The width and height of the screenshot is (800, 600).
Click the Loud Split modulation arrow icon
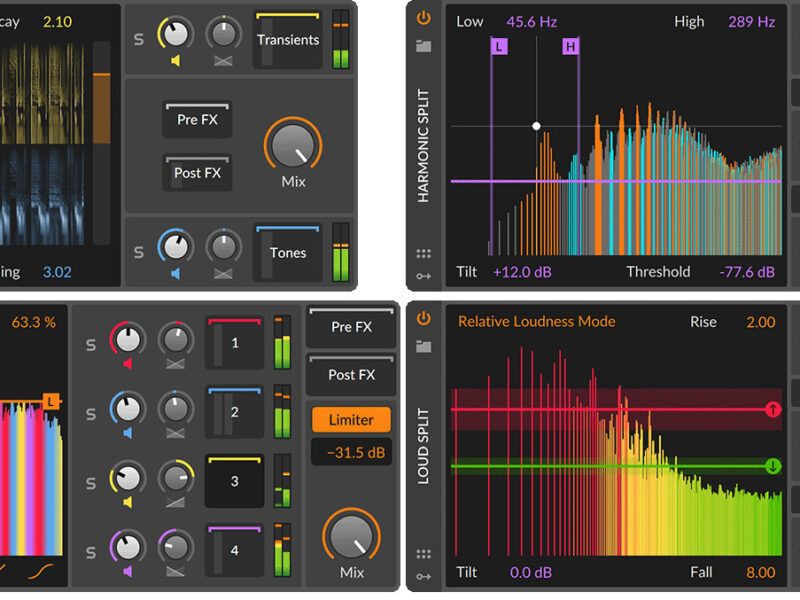(424, 577)
